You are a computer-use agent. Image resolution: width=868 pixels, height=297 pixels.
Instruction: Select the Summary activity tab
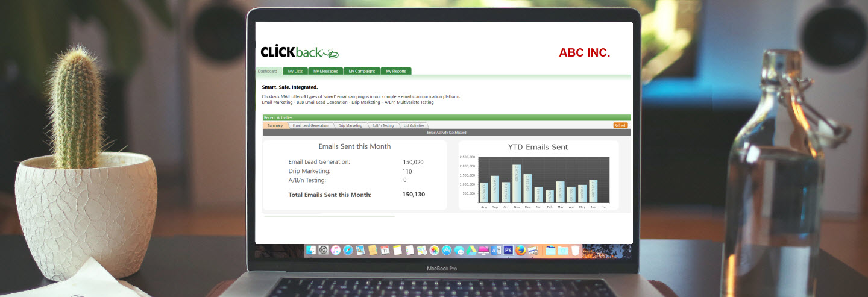tap(275, 125)
